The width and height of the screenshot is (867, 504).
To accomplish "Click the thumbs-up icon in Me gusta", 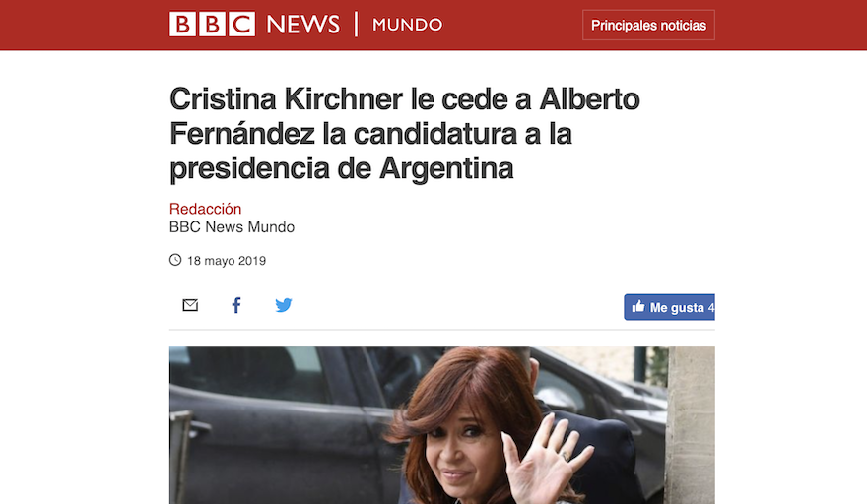I will click(x=638, y=307).
